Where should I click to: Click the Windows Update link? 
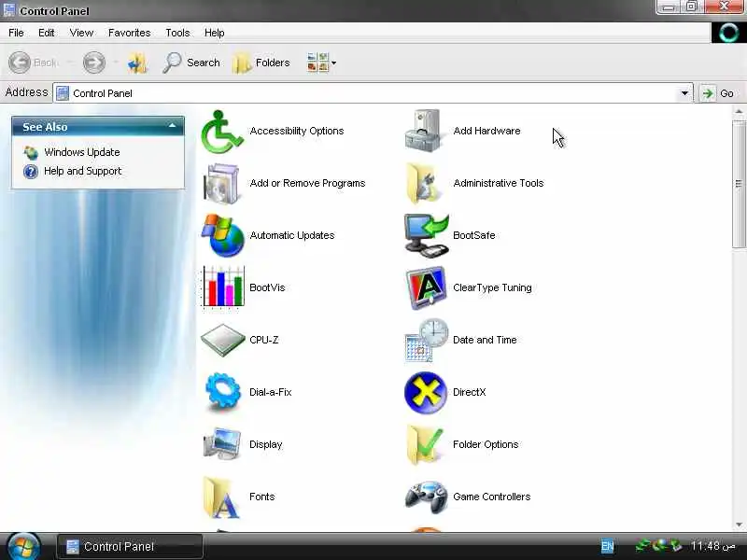82,152
